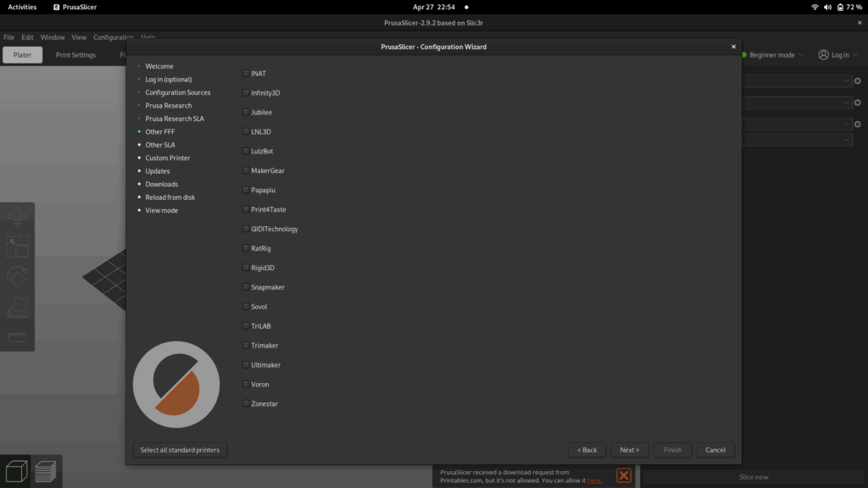
Task: Open the clock and calendar panel
Action: coord(434,7)
